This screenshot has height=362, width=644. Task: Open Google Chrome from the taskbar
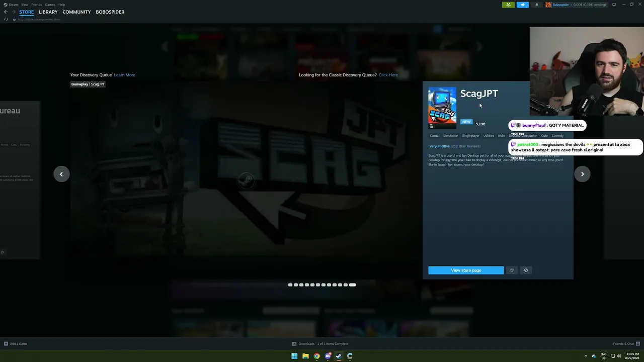[316, 356]
